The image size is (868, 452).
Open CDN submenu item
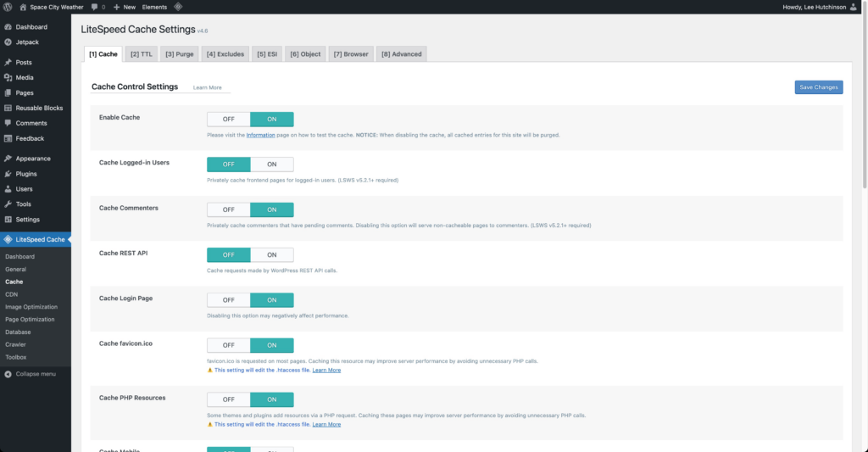12,294
